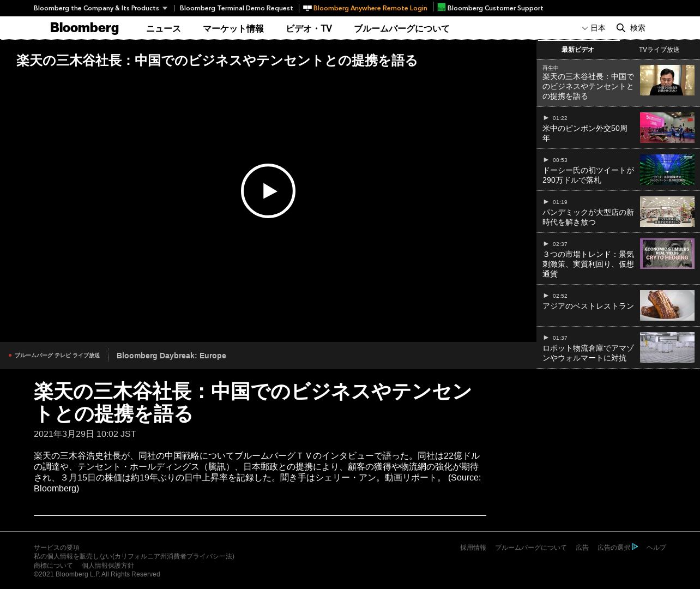Click Bloomberg Terminal Demo Request link
700x589 pixels.
pos(236,8)
